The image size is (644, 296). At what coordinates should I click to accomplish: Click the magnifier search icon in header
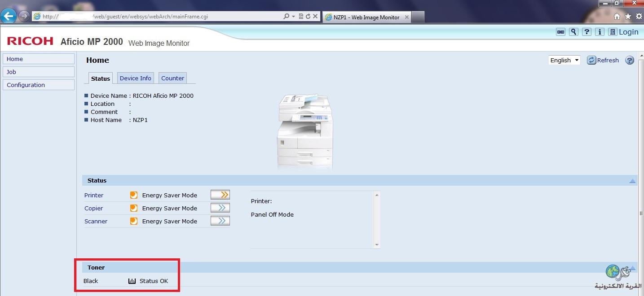tap(573, 32)
